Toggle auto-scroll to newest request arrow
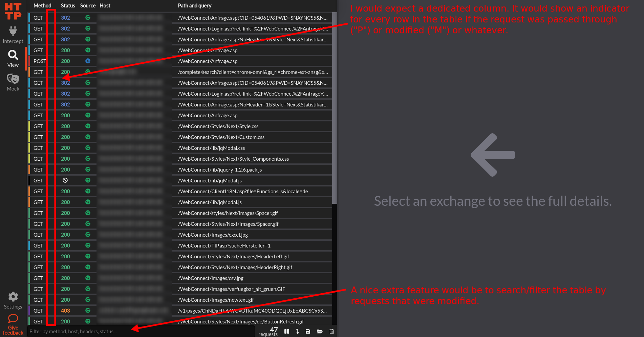 pyautogui.click(x=297, y=332)
